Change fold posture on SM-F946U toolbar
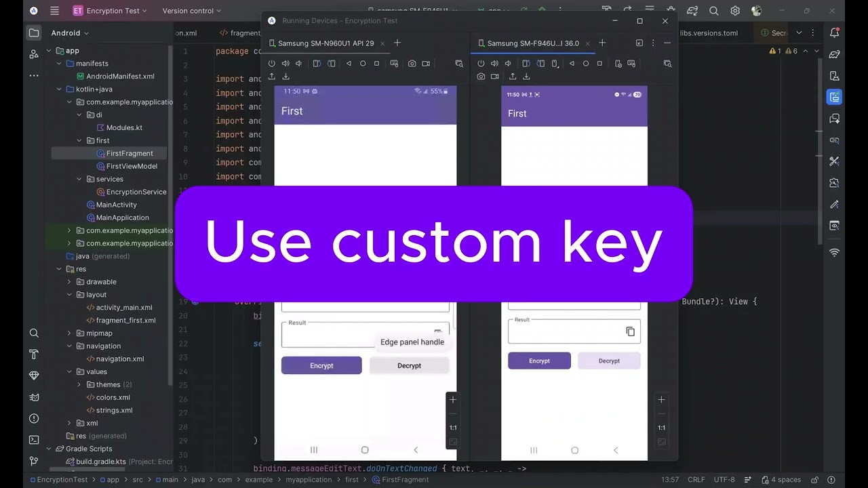 (x=555, y=64)
